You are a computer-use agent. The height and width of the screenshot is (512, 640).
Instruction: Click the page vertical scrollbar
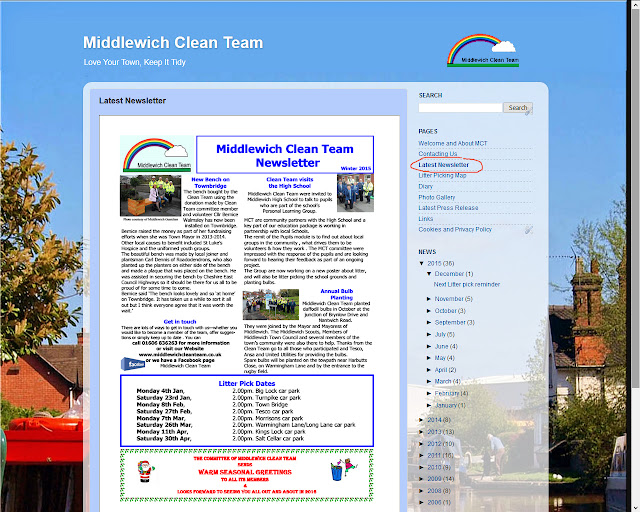coord(635,198)
